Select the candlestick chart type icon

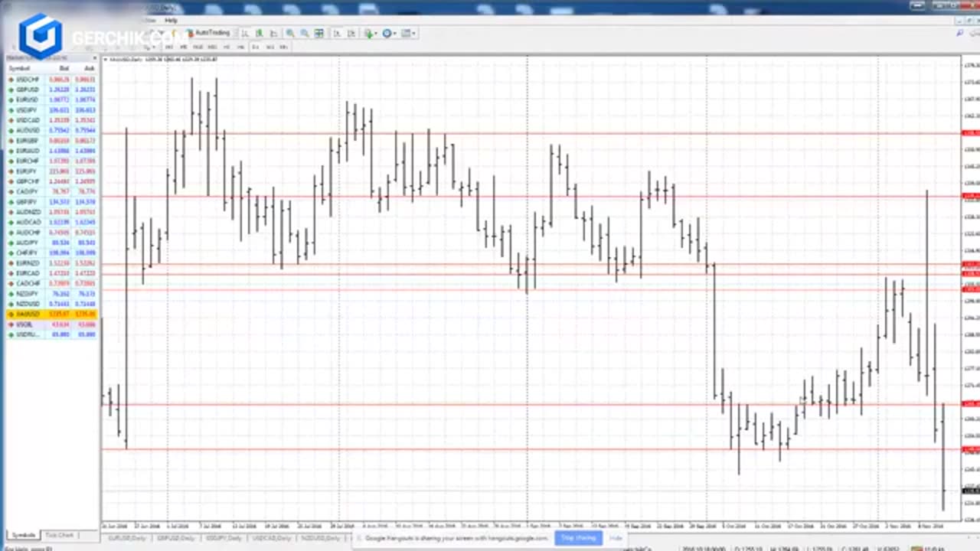pyautogui.click(x=260, y=33)
